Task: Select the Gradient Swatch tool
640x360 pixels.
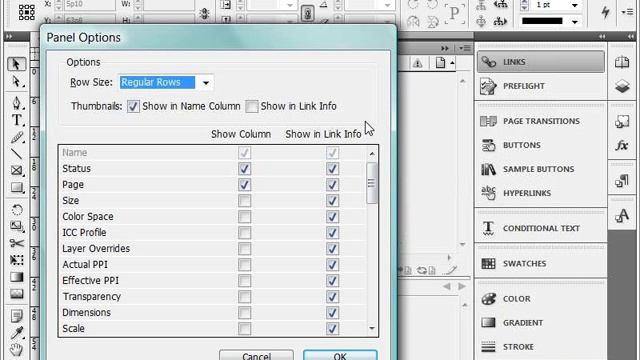Action: pos(16,277)
